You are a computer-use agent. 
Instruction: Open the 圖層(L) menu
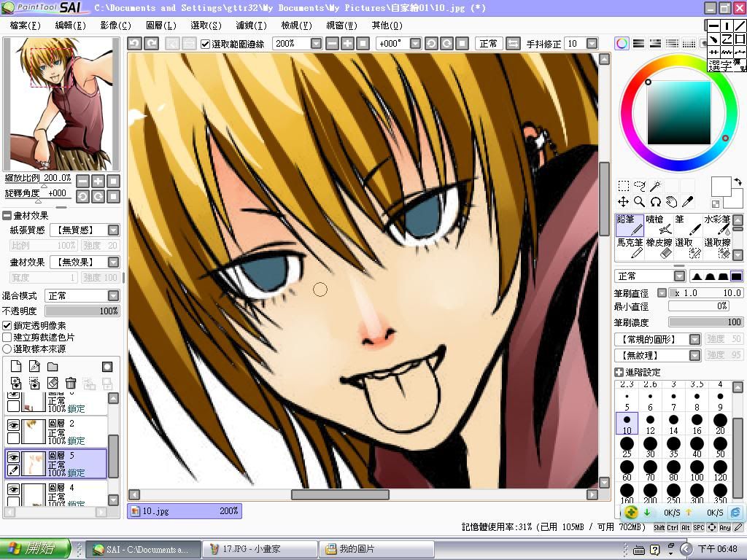(161, 26)
